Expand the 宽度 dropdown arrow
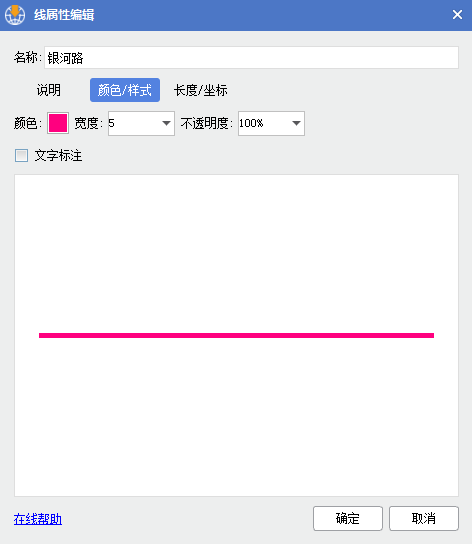The height and width of the screenshot is (544, 472). click(x=166, y=123)
